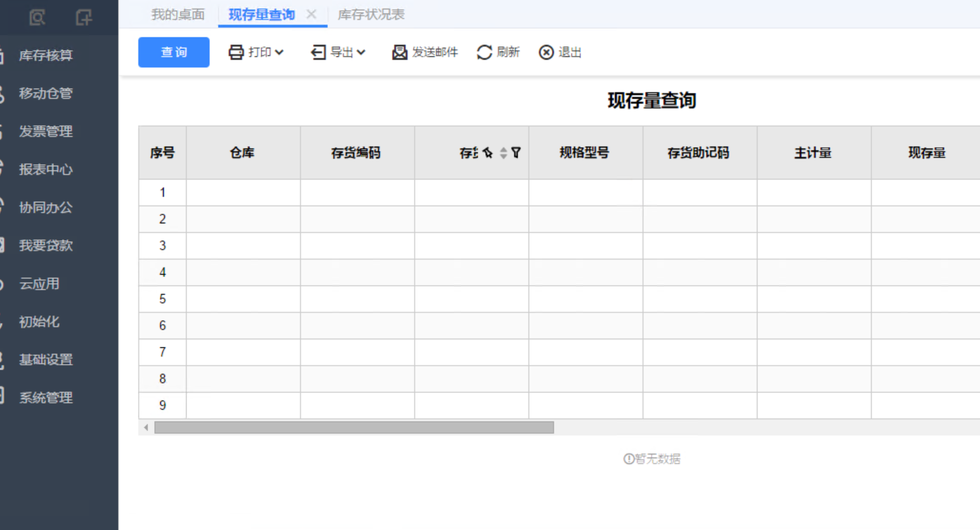
Task: Click the new-window icon atop the sidebar
Action: coord(84,17)
